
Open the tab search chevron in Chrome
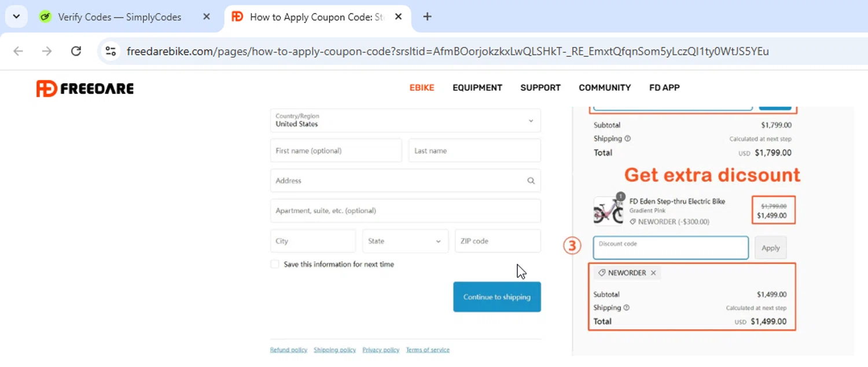(x=16, y=17)
